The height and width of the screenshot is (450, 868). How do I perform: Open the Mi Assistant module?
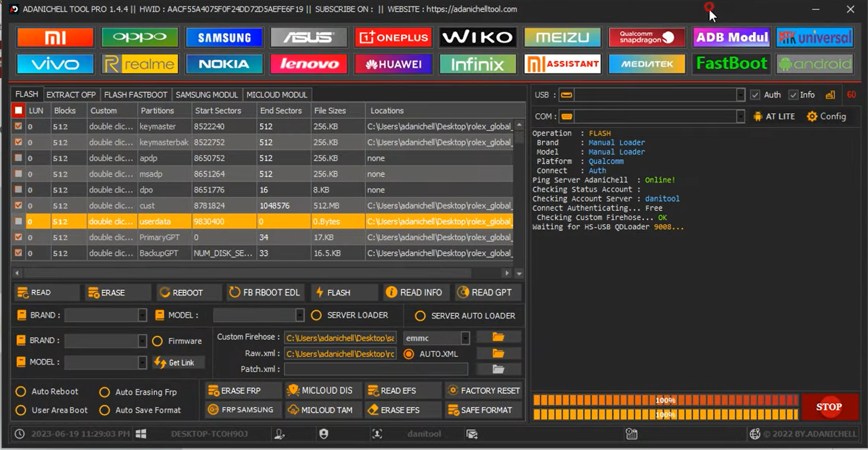[x=562, y=64]
